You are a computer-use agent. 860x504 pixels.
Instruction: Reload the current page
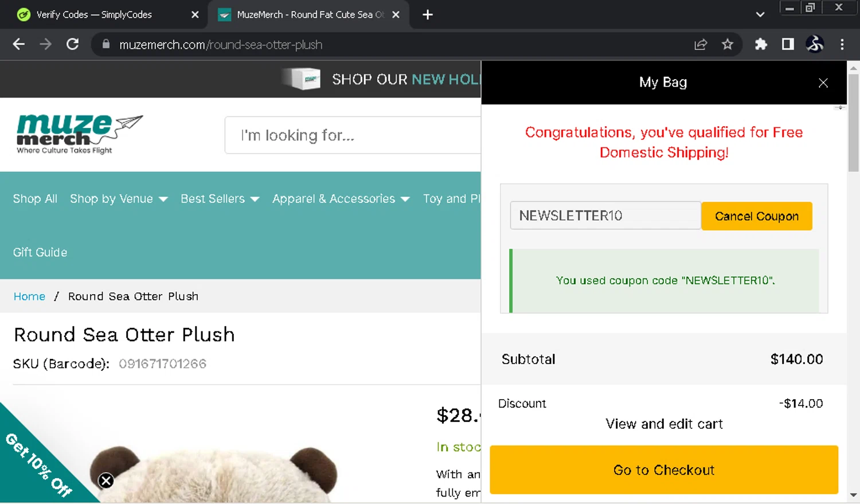(x=72, y=44)
